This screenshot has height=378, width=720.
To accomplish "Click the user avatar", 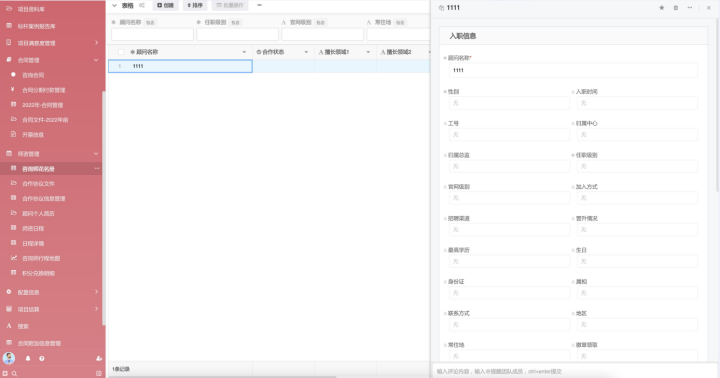I will click(x=9, y=358).
